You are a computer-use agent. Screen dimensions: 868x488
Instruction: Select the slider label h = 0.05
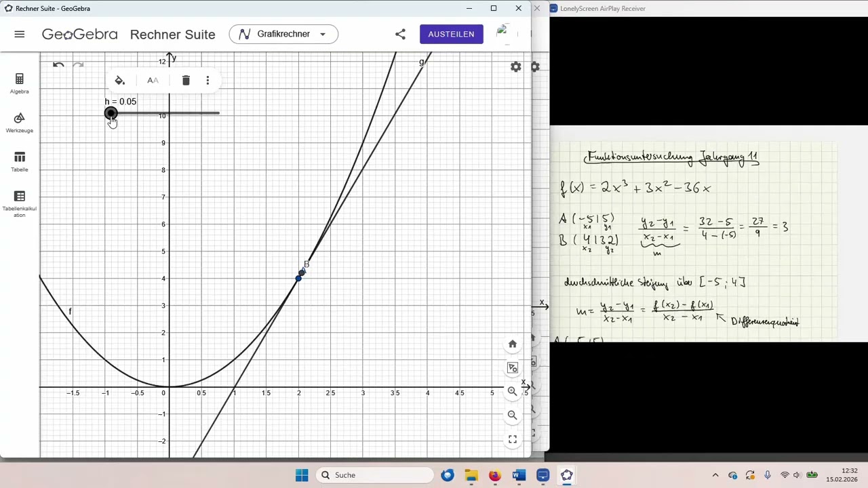click(121, 102)
